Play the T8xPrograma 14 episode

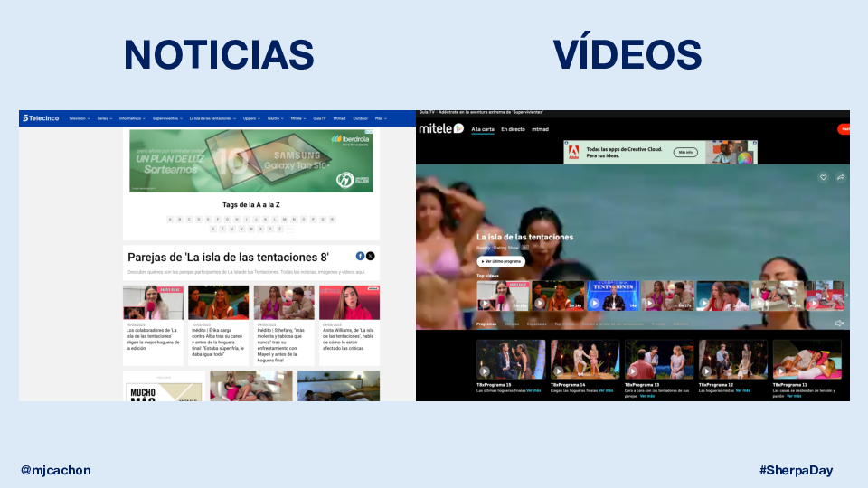(x=585, y=359)
